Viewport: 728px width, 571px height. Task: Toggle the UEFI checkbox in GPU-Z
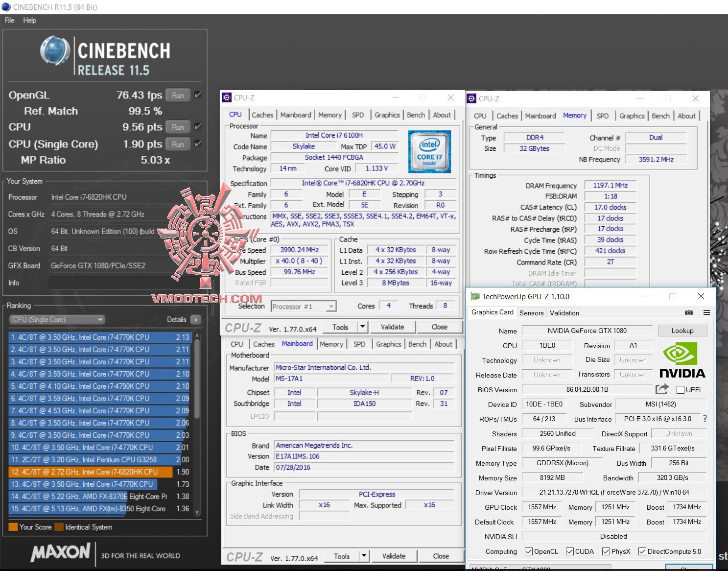pyautogui.click(x=680, y=390)
